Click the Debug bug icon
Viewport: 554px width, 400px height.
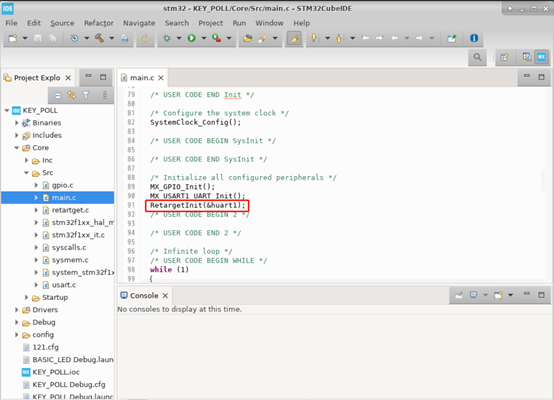click(x=166, y=38)
